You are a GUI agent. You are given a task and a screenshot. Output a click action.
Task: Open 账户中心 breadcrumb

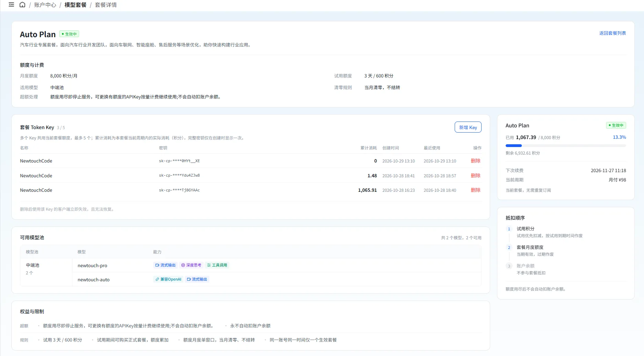coord(45,5)
